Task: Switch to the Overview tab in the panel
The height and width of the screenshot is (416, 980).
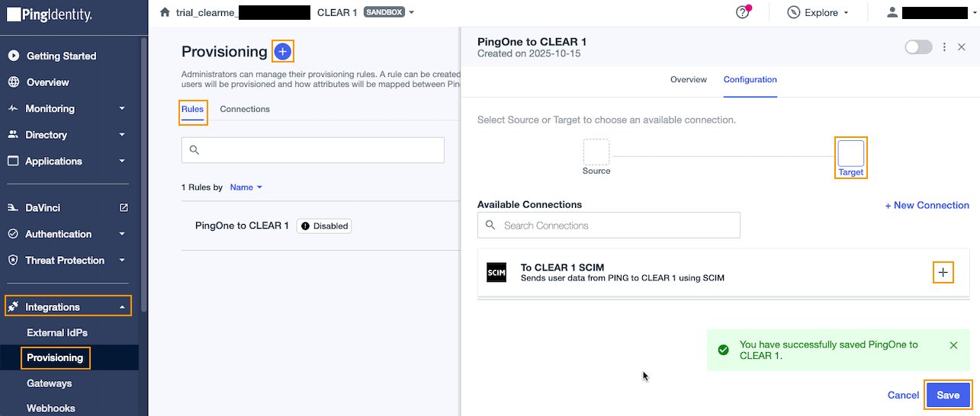Action: (x=689, y=79)
